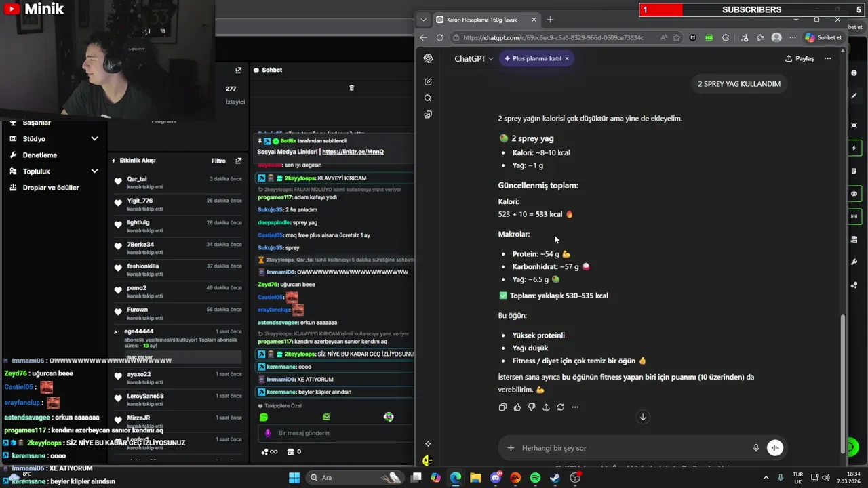Clear chat with the trash icon

[x=351, y=88]
